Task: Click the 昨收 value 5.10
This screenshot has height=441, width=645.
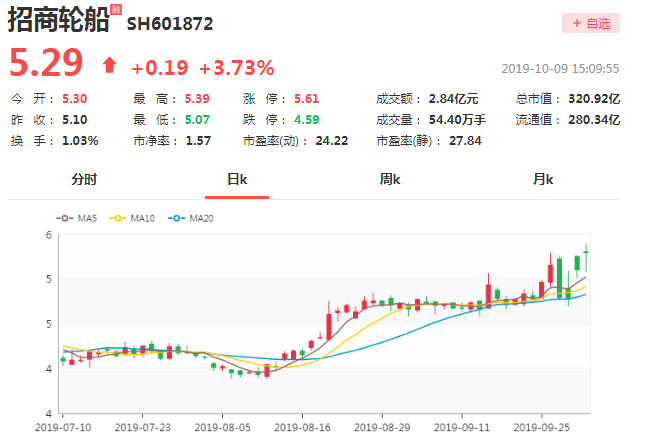Action: point(74,120)
